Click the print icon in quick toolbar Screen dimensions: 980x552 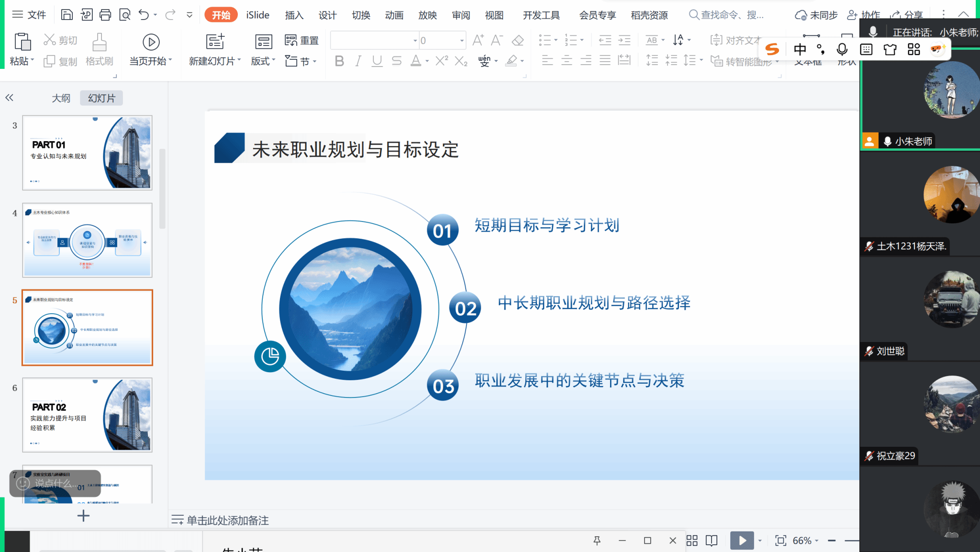105,15
